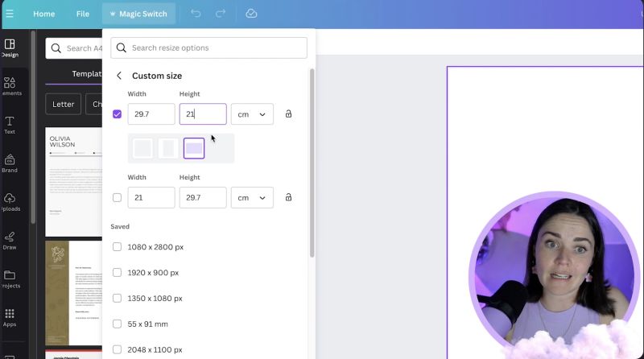
Task: Click the resize panel scrollbar
Action: click(x=312, y=163)
